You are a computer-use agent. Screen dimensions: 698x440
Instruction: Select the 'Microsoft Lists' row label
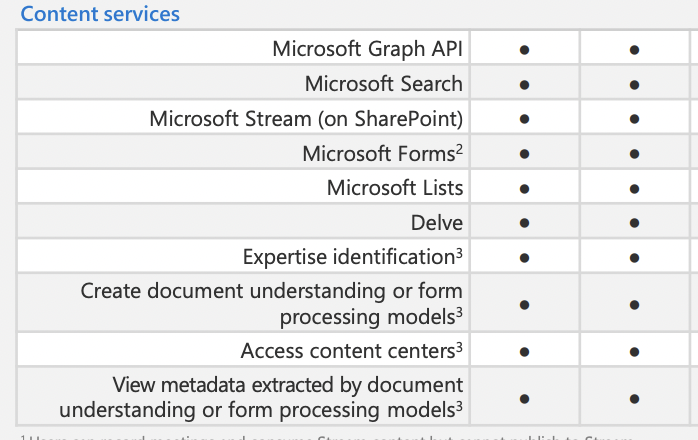tap(395, 188)
